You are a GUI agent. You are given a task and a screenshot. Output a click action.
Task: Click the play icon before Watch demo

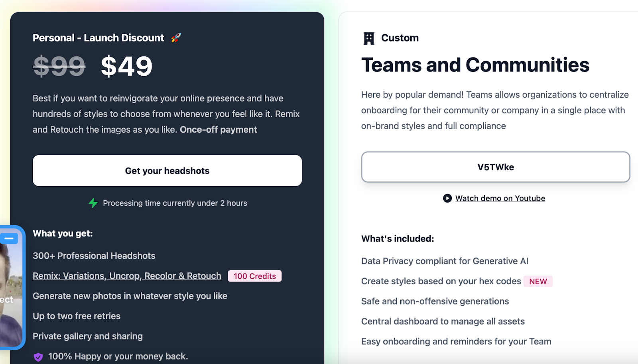pyautogui.click(x=447, y=198)
